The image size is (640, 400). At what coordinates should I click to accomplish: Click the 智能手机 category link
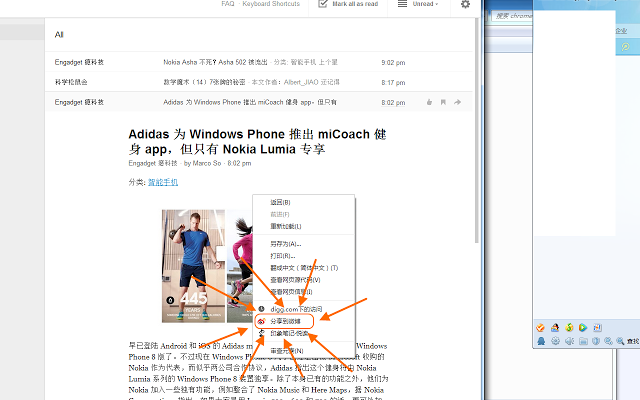coord(163,182)
